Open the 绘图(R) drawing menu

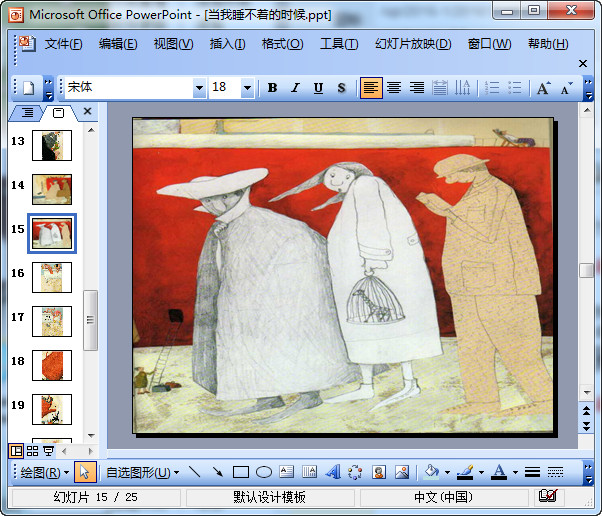pos(45,472)
